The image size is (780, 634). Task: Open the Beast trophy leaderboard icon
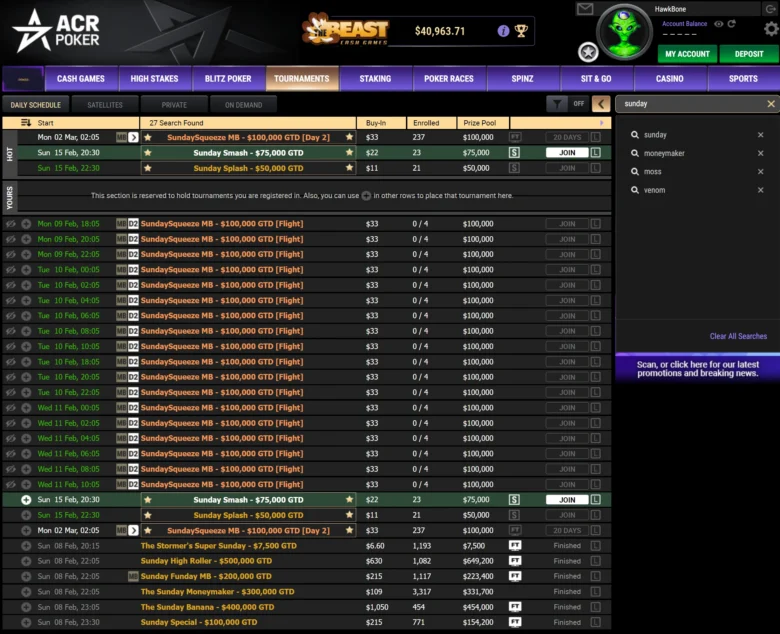(521, 31)
